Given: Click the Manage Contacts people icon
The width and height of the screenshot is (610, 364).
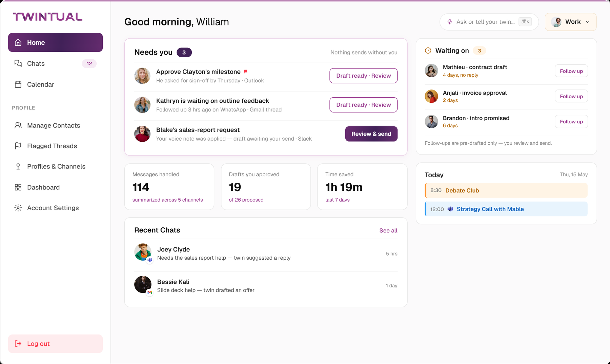Looking at the screenshot, I should pos(18,125).
